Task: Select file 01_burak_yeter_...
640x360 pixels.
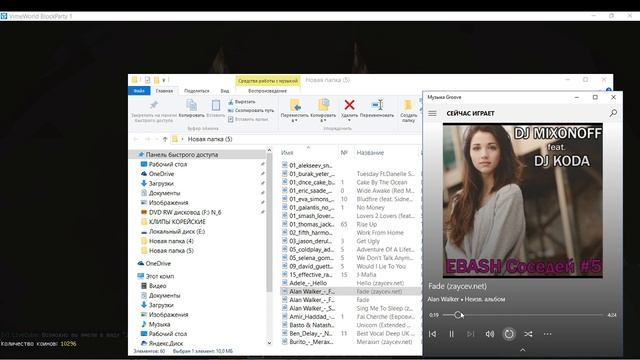Action: pyautogui.click(x=312, y=174)
